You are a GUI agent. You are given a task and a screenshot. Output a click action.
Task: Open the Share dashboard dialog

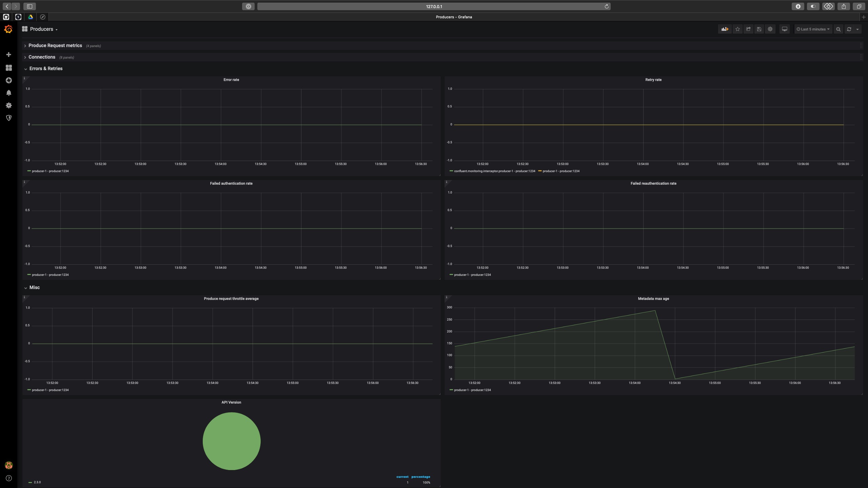[748, 29]
